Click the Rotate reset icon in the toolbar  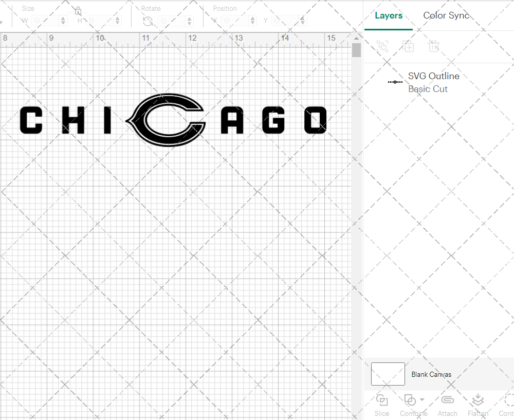148,22
